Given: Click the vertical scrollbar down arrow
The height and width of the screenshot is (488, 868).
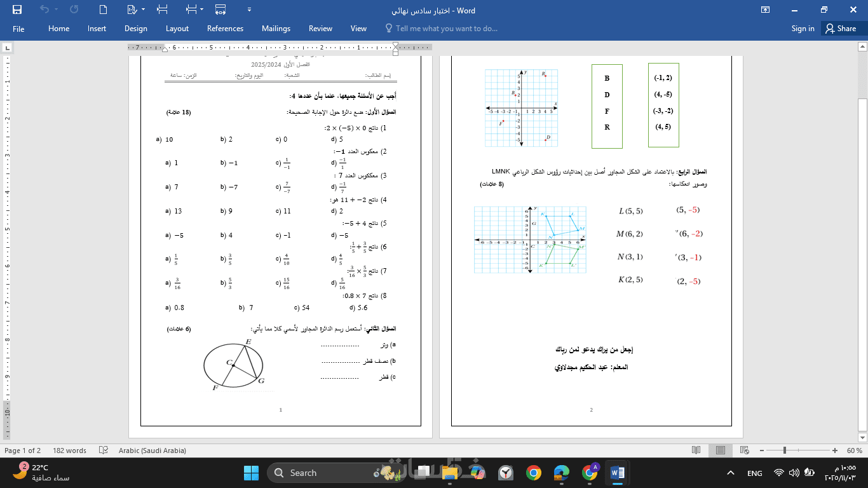Looking at the screenshot, I should tap(862, 438).
